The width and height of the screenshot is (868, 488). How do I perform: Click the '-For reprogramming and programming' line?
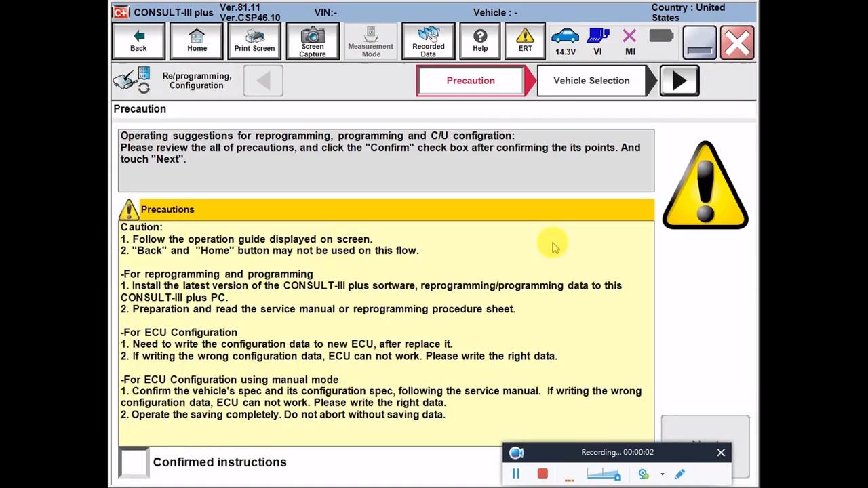click(x=217, y=274)
